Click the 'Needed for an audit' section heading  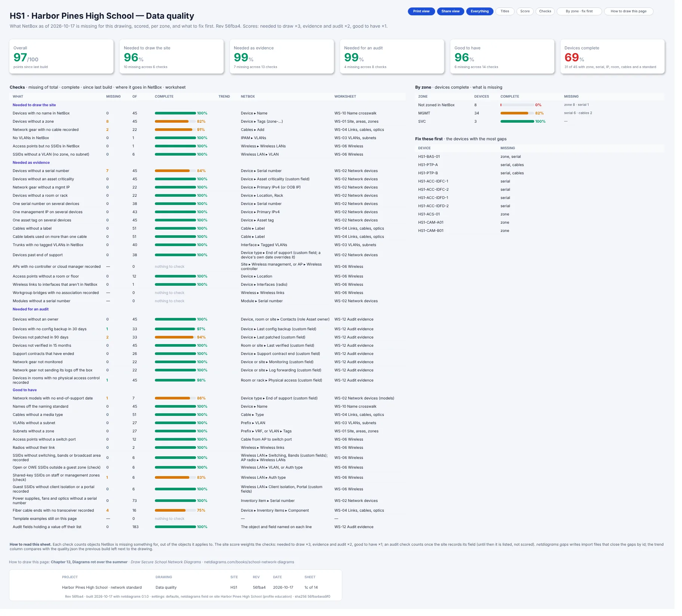(x=31, y=309)
